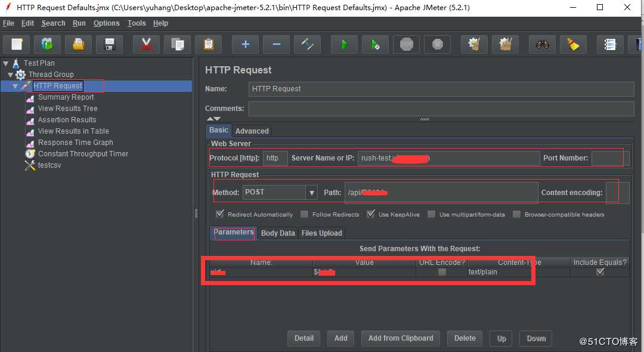Open the Options menu

106,23
